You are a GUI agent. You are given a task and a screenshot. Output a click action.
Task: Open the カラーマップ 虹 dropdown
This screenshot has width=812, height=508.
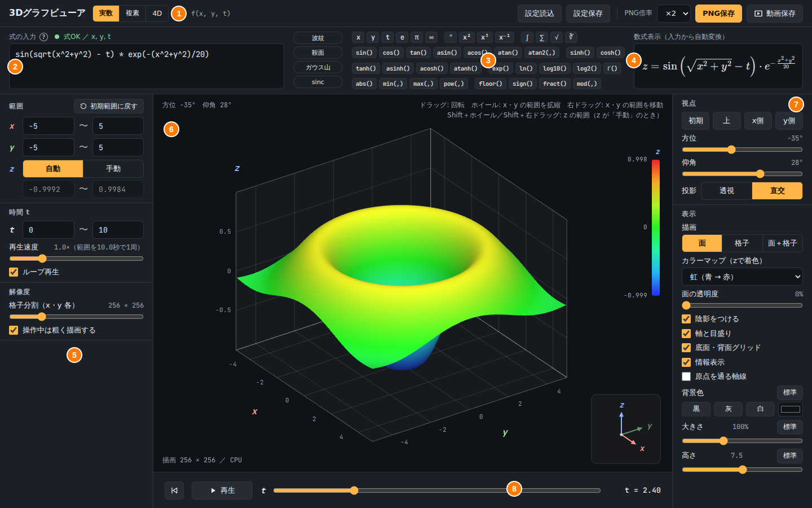click(742, 277)
